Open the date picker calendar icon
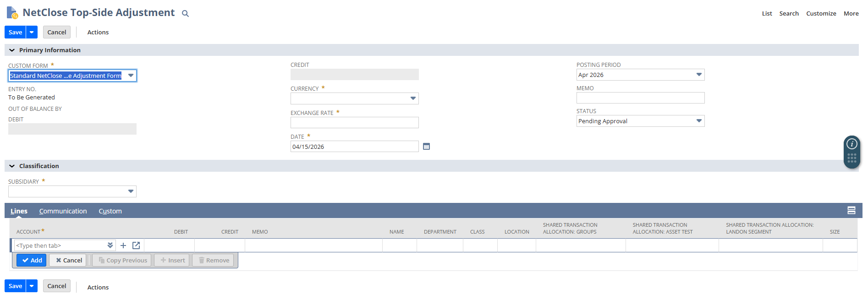The width and height of the screenshot is (868, 300). tap(426, 147)
